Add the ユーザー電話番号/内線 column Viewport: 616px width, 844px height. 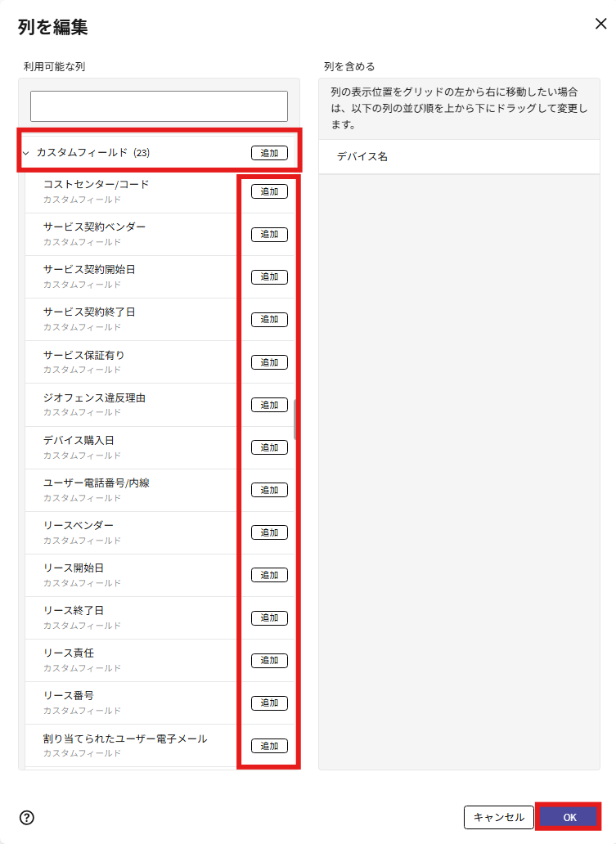[269, 490]
